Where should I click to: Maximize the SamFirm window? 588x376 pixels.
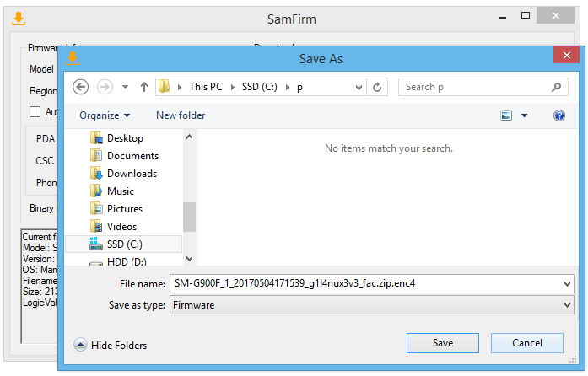[x=526, y=16]
